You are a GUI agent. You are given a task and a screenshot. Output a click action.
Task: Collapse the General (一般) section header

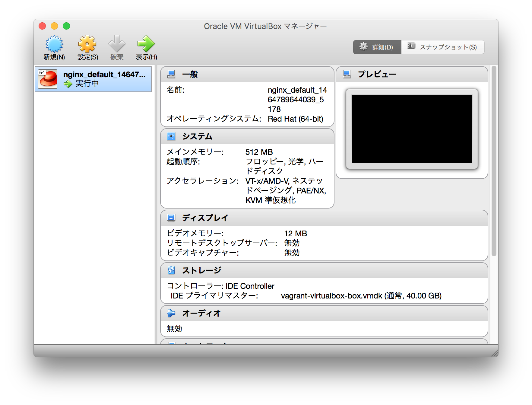coord(247,74)
